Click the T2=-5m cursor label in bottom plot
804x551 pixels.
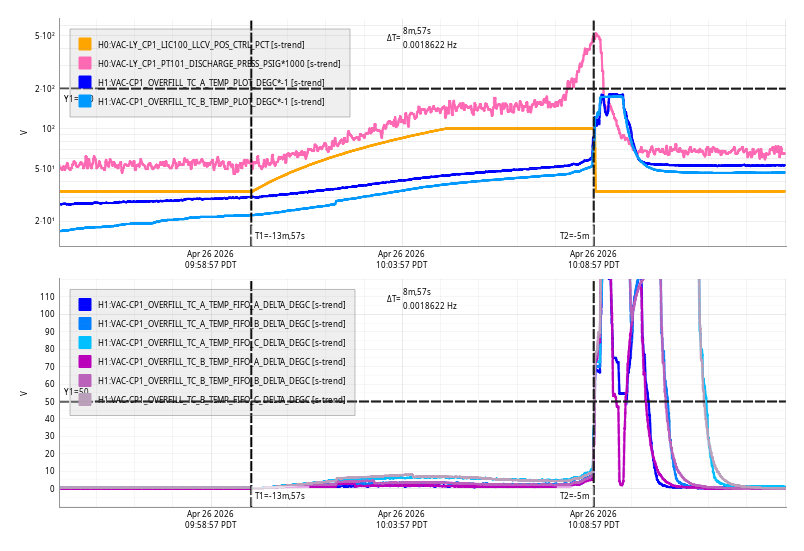point(574,496)
